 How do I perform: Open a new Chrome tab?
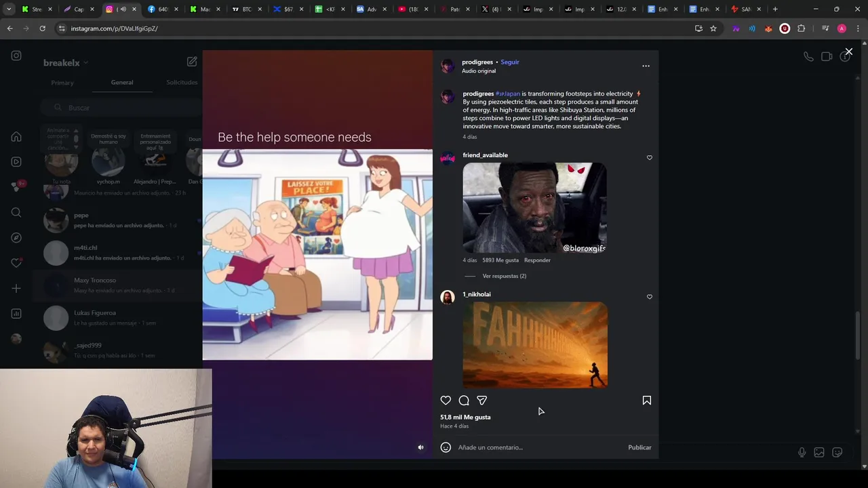coord(775,9)
